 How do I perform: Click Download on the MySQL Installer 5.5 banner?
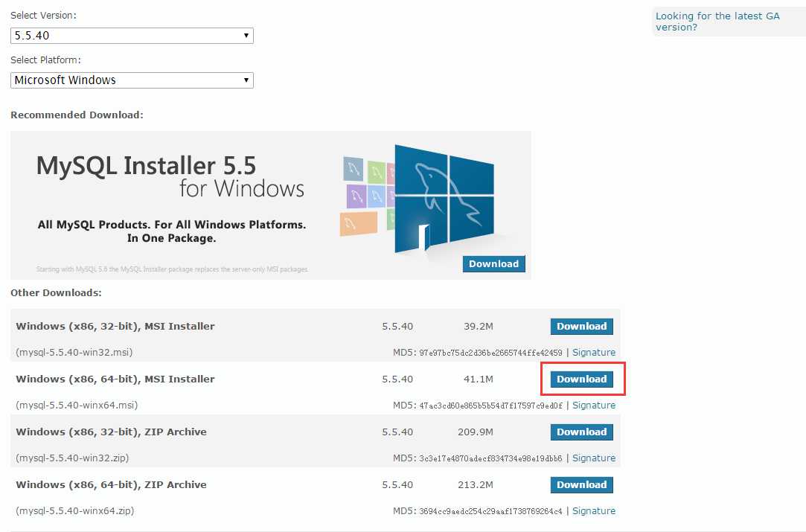coord(493,263)
